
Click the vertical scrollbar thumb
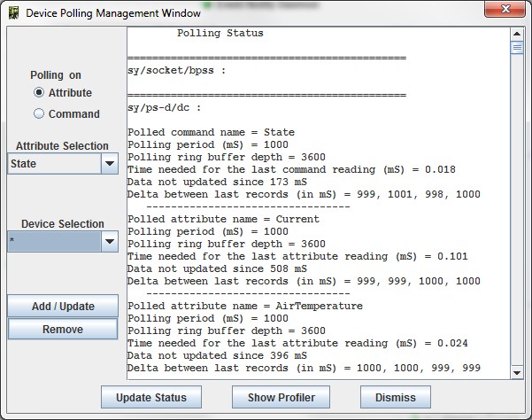517,48
